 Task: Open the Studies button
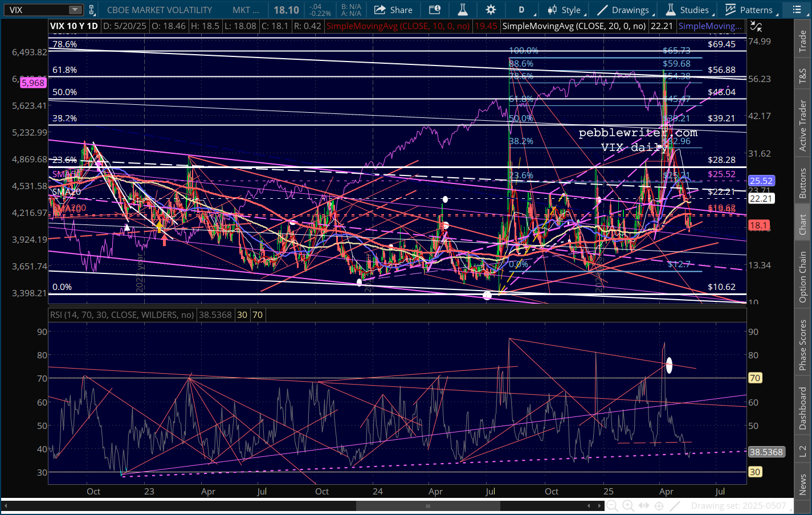(x=688, y=10)
